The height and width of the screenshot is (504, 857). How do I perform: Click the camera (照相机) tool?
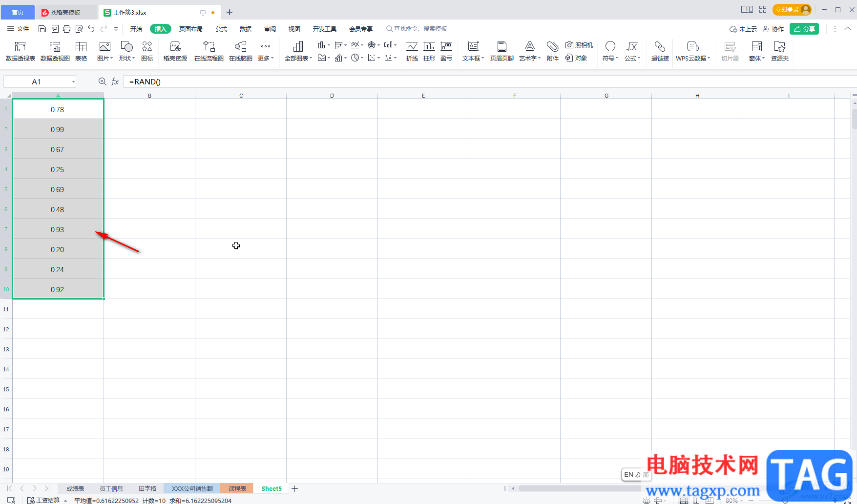click(579, 45)
